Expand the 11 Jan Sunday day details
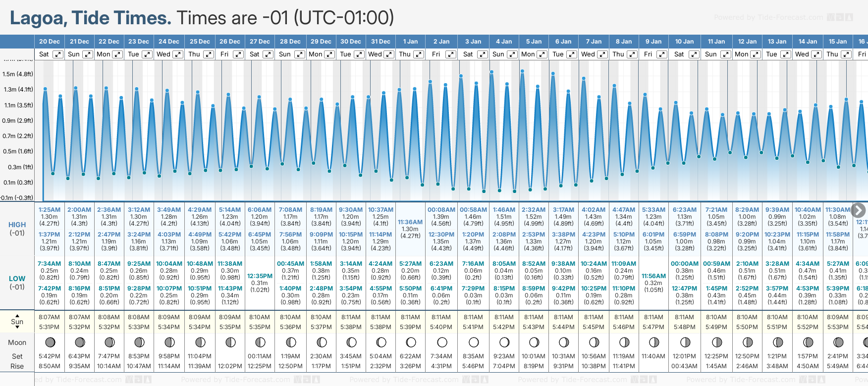 pos(725,54)
